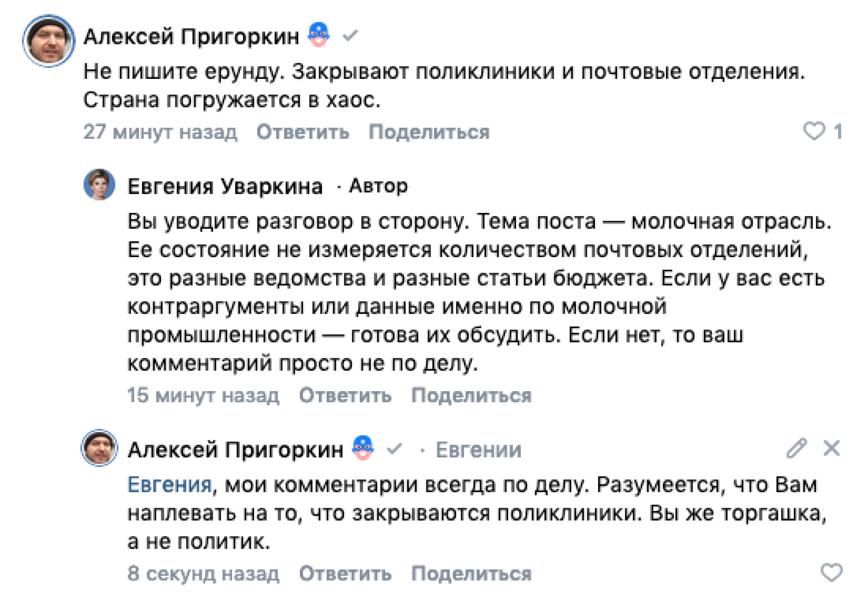Reply to the 27 минут назад comment
The height and width of the screenshot is (612, 868).
coord(302,132)
